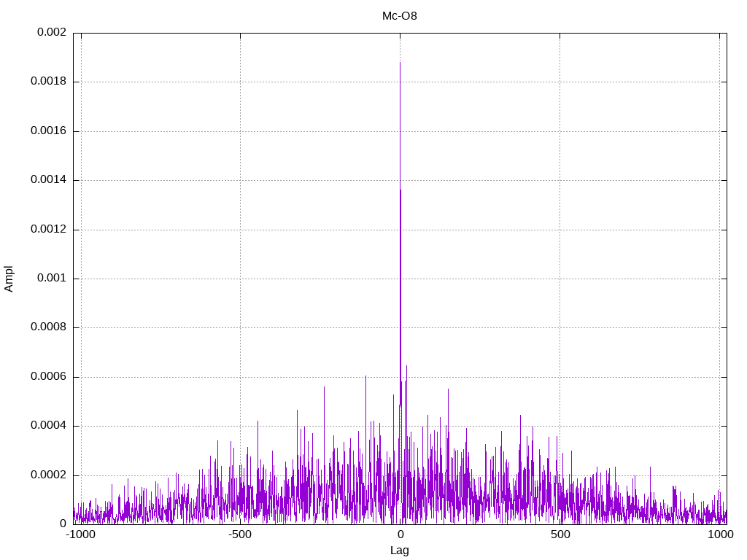
Task: Select the Ampl y-axis label
Action: tap(9, 279)
